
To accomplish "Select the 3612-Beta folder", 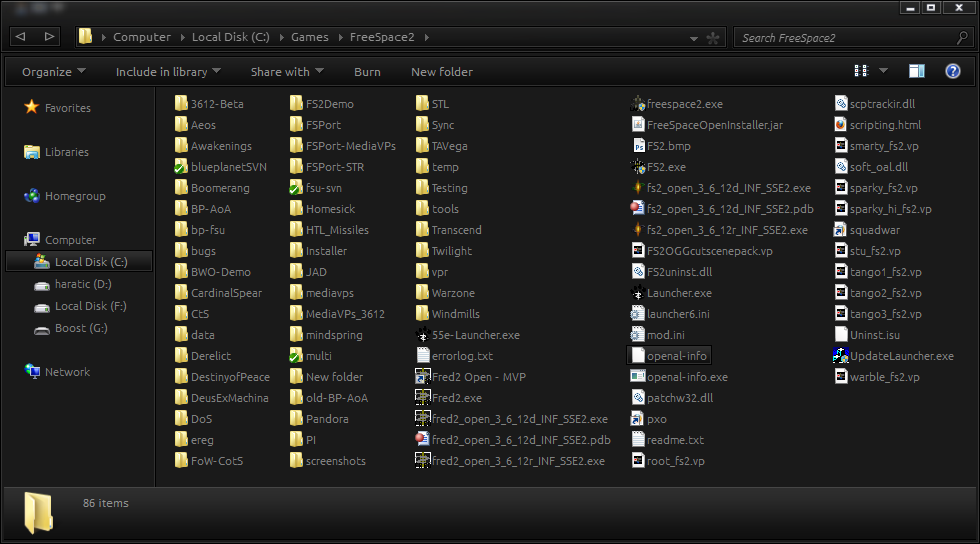I will point(209,104).
